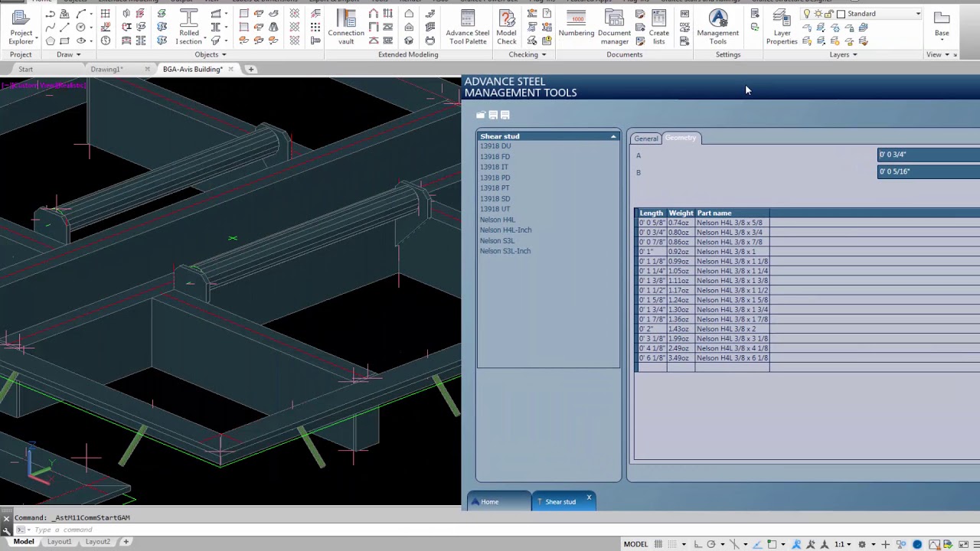The image size is (980, 551).
Task: Open Layer Properties
Action: click(782, 26)
